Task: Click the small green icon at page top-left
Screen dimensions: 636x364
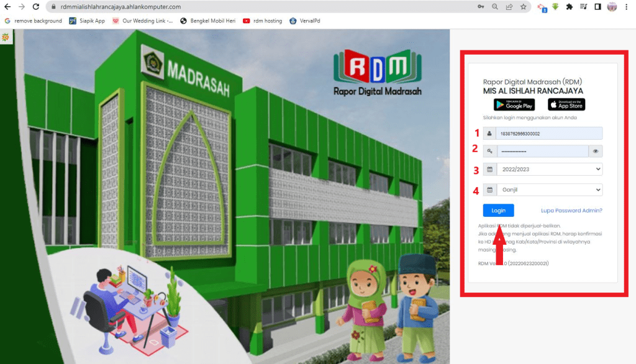Action: coord(5,37)
